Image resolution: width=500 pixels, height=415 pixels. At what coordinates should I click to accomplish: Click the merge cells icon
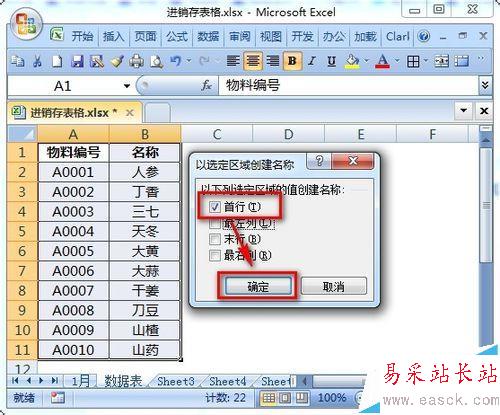pos(441,61)
